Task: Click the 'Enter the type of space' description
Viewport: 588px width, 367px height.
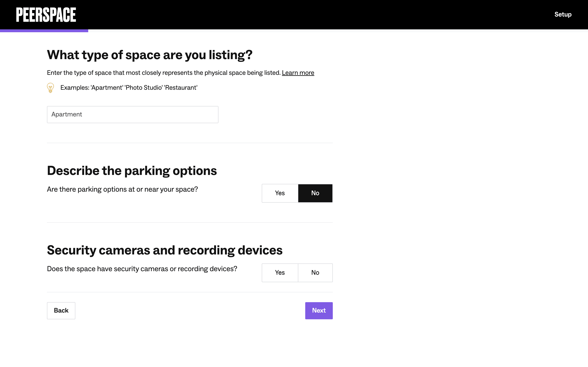Action: [164, 73]
